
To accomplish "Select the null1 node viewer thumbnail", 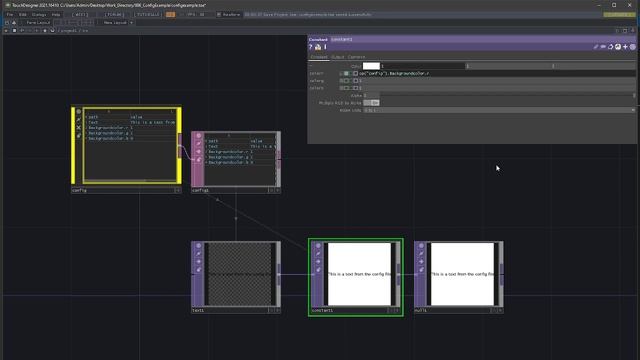I will (x=462, y=274).
